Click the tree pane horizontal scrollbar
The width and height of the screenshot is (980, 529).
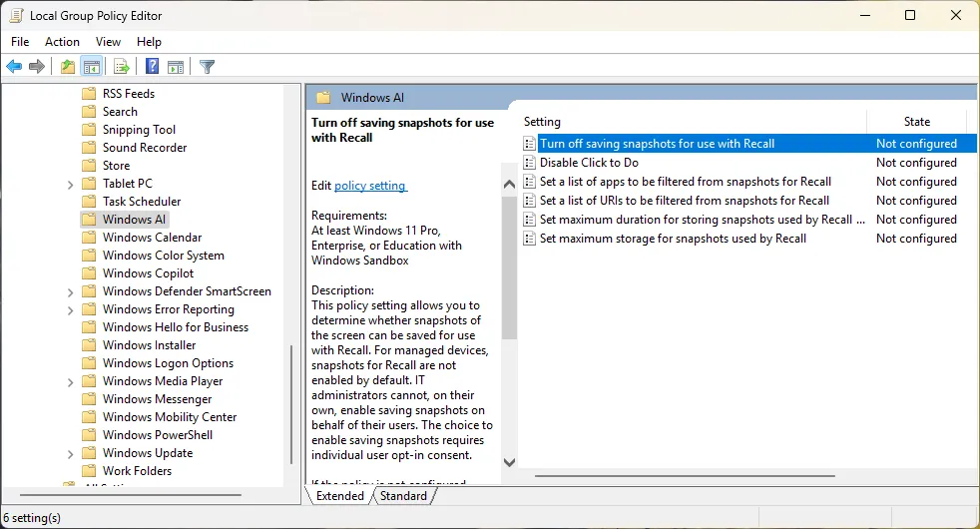pos(130,495)
